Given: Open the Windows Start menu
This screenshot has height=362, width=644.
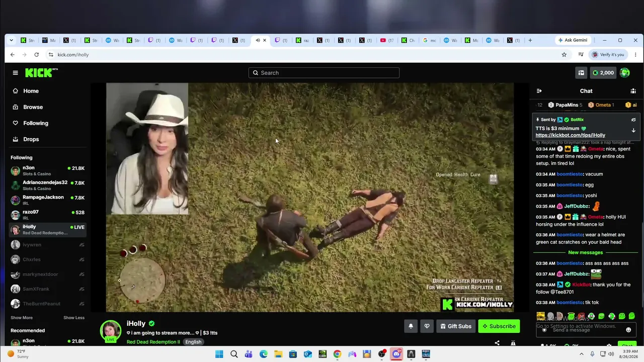Looking at the screenshot, I should click(219, 354).
